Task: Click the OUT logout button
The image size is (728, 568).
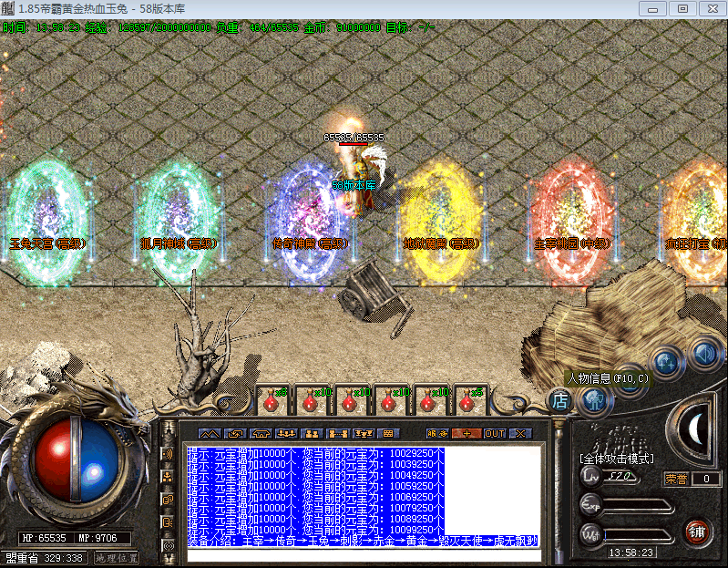Action: (495, 434)
